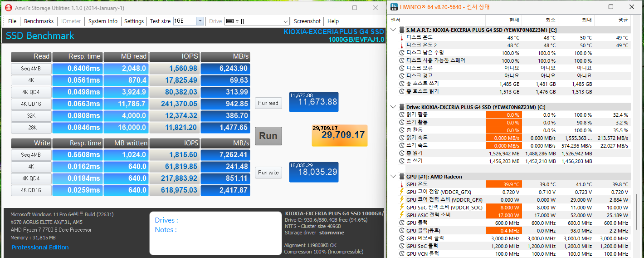Click the Anvil's Storage Utilities app icon
This screenshot has height=258, width=644.
[x=8, y=8]
